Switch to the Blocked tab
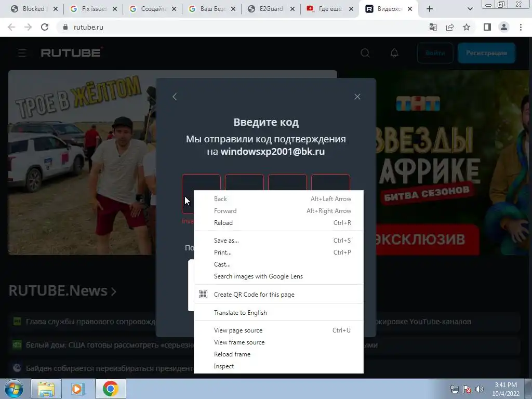The width and height of the screenshot is (532, 399). pyautogui.click(x=29, y=9)
